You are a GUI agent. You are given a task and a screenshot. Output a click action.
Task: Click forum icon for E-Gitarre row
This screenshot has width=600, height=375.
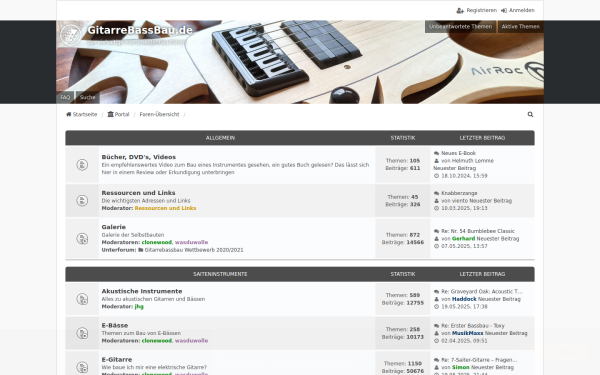(82, 367)
